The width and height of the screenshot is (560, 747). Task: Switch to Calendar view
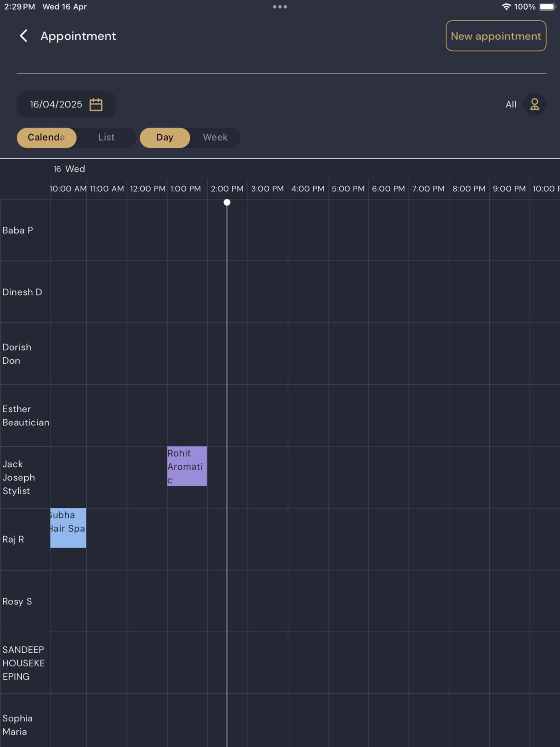(46, 138)
